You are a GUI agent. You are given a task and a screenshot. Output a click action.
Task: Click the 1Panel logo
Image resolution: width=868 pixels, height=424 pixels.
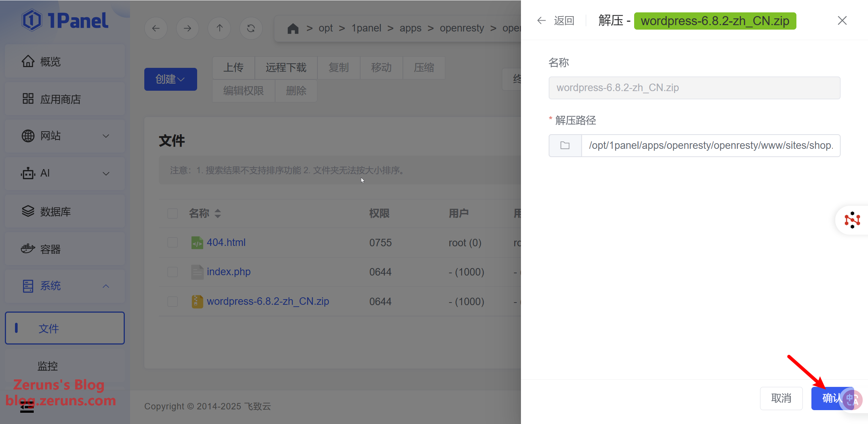point(65,20)
